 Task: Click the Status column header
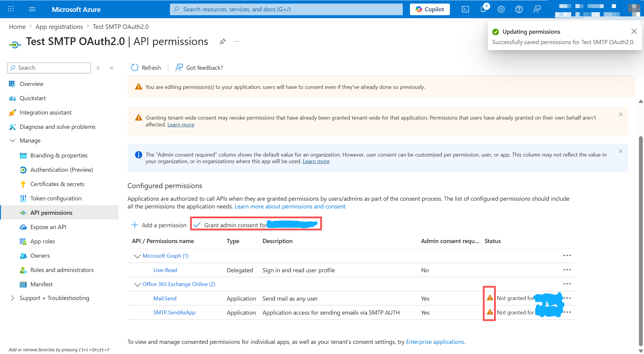click(x=493, y=241)
